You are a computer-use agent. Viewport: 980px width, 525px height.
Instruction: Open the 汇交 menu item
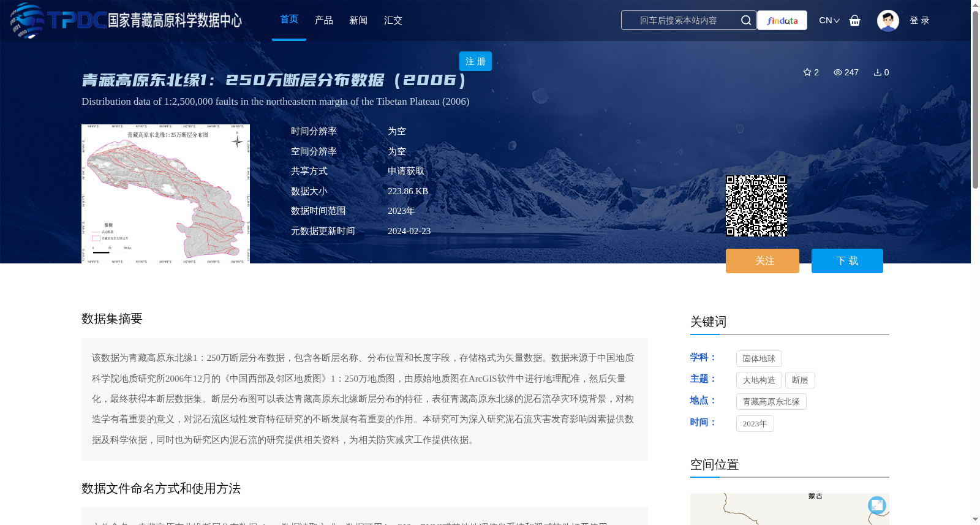pyautogui.click(x=393, y=20)
